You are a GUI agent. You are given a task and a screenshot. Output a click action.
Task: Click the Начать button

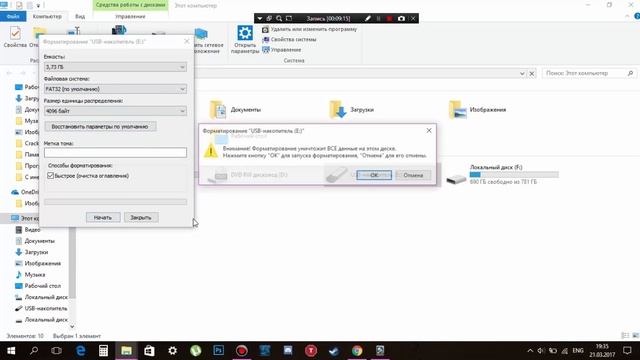(103, 218)
